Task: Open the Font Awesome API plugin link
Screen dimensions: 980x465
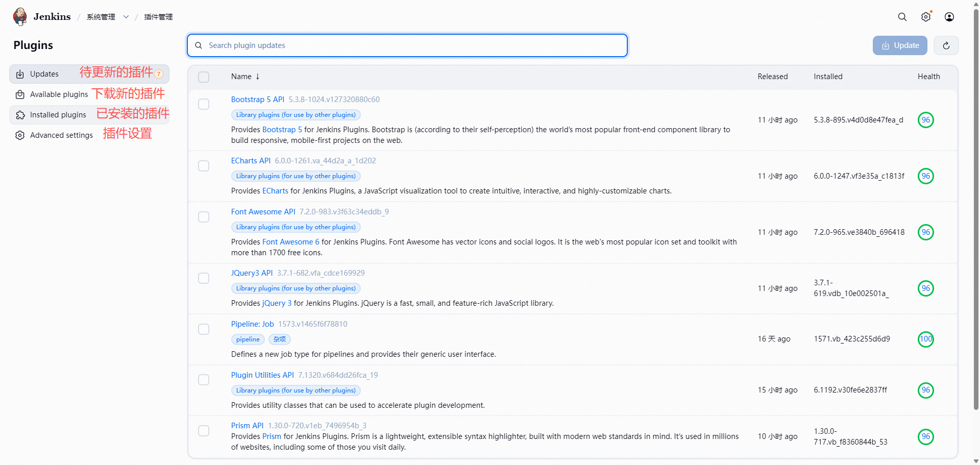Action: point(263,212)
